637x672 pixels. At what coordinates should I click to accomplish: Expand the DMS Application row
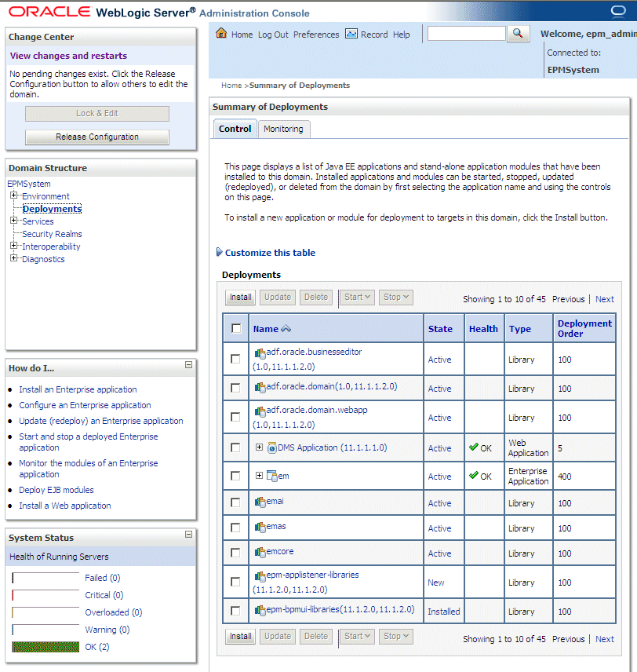(x=259, y=447)
